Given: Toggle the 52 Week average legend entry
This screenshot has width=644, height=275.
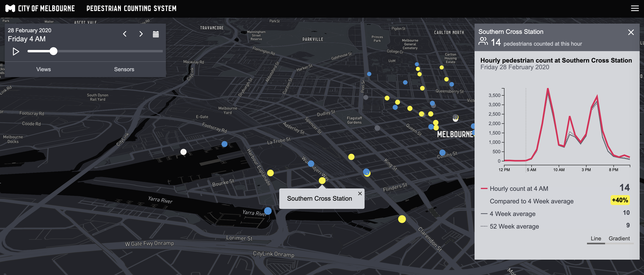Looking at the screenshot, I should [514, 226].
